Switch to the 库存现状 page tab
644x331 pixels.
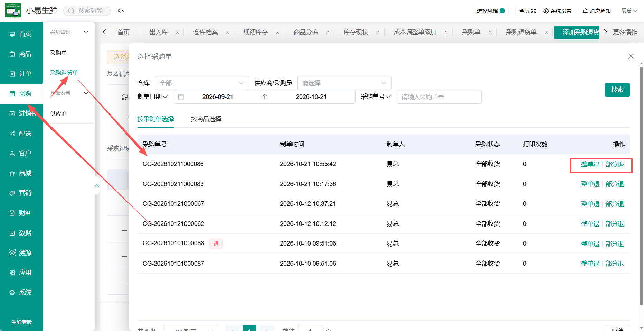click(356, 32)
